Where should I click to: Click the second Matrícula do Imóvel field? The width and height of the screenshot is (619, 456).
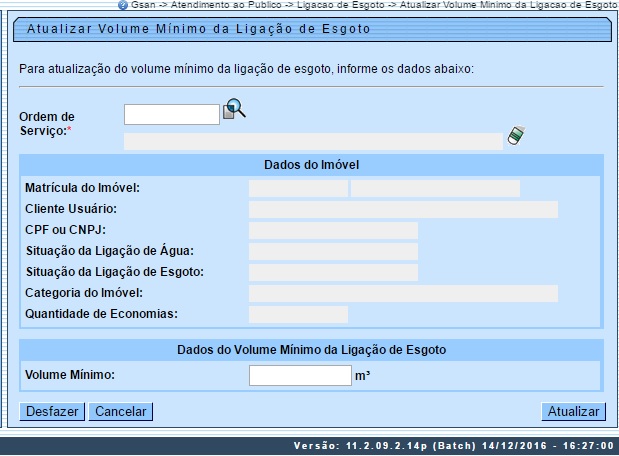435,188
